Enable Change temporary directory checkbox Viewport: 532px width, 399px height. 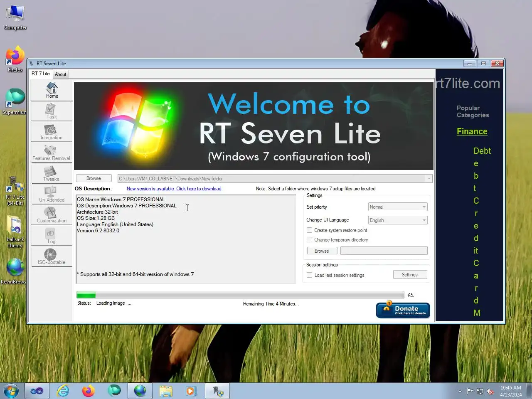[x=309, y=240]
